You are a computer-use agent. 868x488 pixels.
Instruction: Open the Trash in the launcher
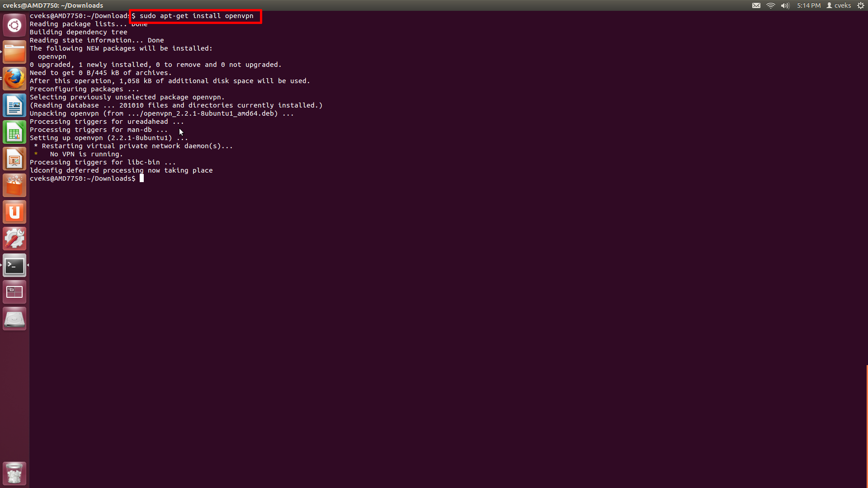click(x=14, y=473)
